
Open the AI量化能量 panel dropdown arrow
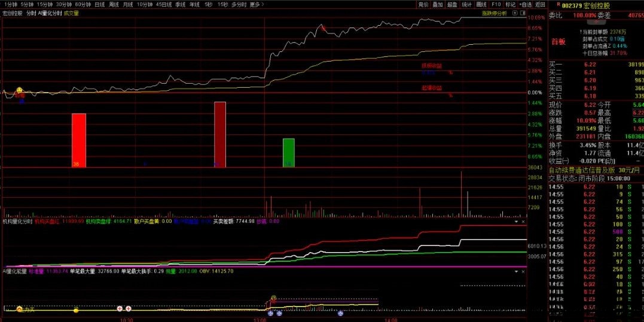[x=516, y=271]
